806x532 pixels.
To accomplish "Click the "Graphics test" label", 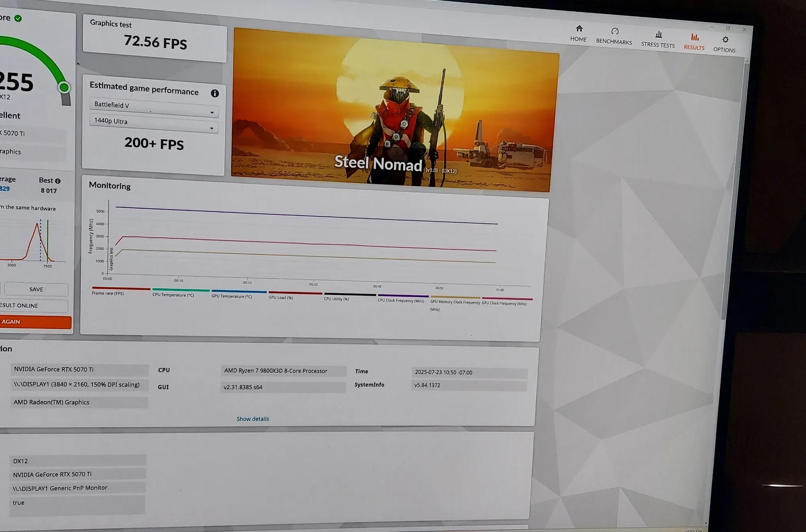I will click(x=111, y=24).
